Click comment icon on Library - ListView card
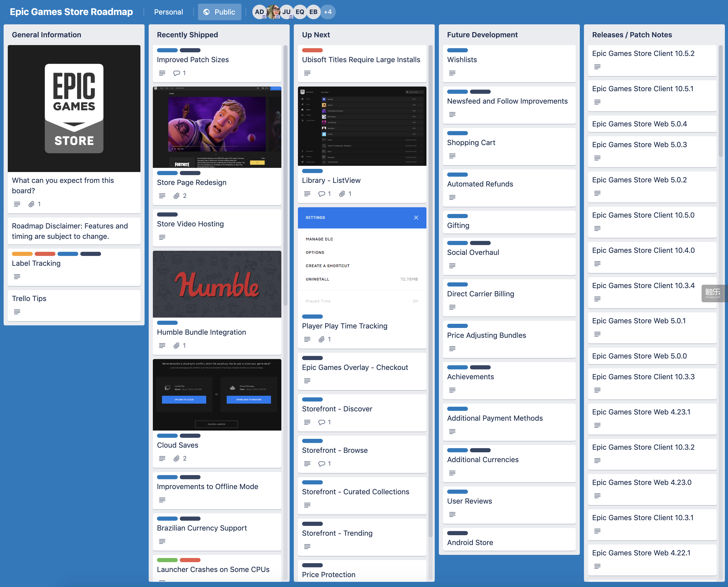Image resolution: width=728 pixels, height=587 pixels. click(x=322, y=194)
